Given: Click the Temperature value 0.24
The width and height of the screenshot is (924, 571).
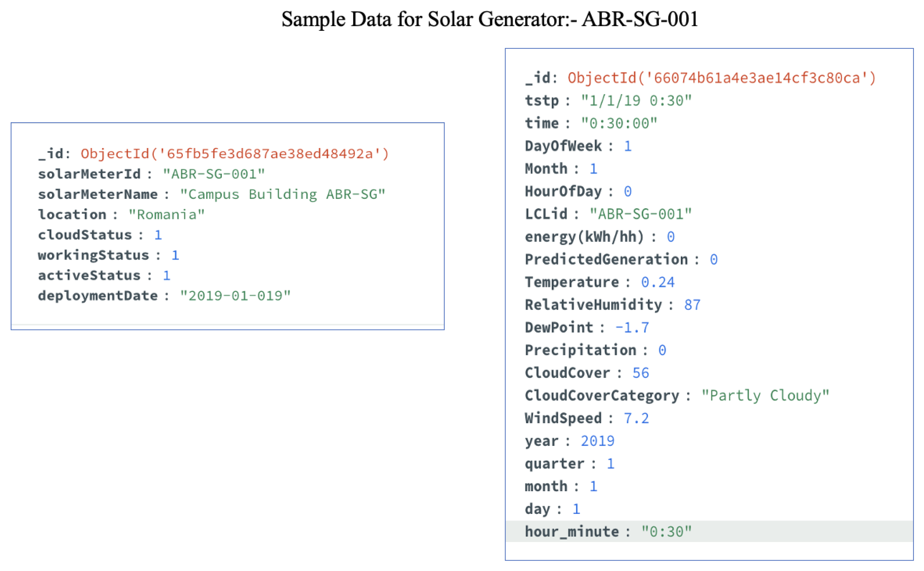Looking at the screenshot, I should (658, 282).
